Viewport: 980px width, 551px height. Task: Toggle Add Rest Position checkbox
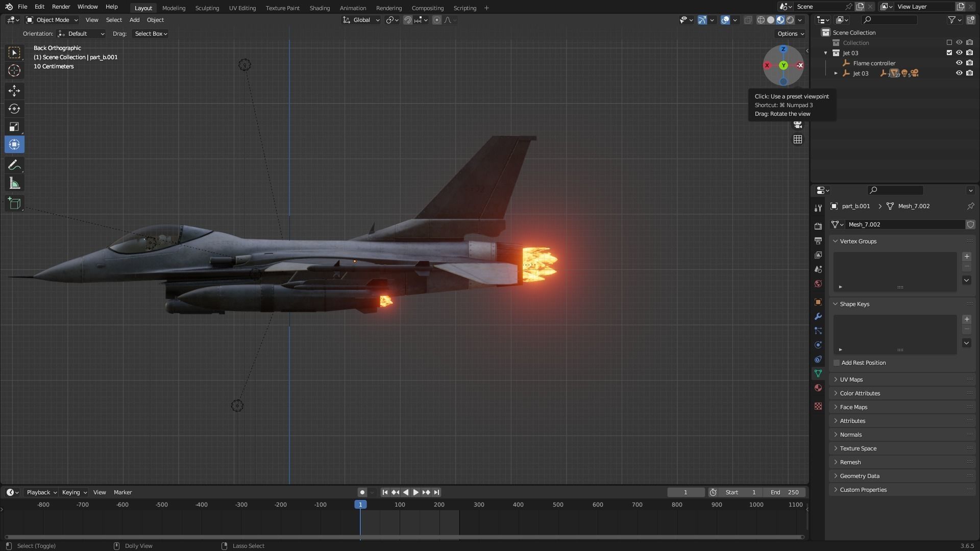click(837, 363)
